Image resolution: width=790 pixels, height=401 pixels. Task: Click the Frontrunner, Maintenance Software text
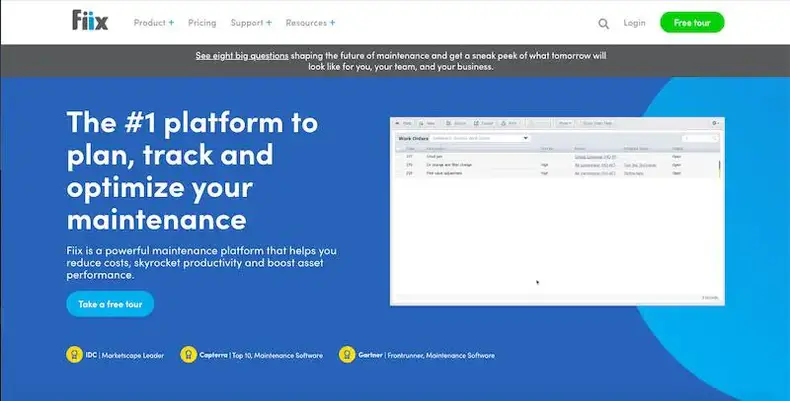(x=441, y=355)
